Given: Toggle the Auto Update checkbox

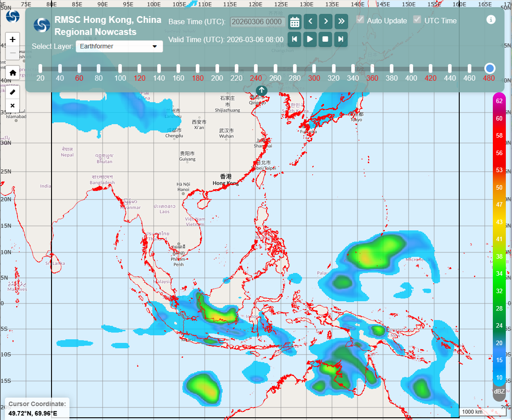Looking at the screenshot, I should (360, 20).
